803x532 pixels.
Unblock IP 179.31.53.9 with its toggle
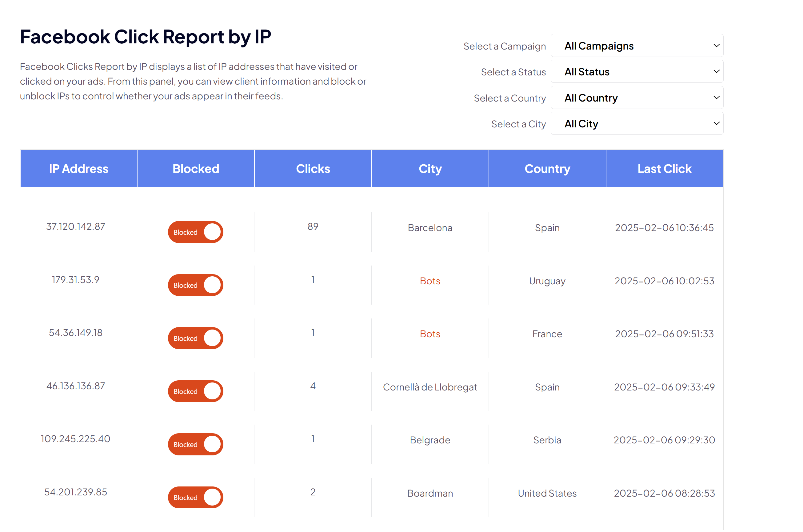tap(195, 285)
